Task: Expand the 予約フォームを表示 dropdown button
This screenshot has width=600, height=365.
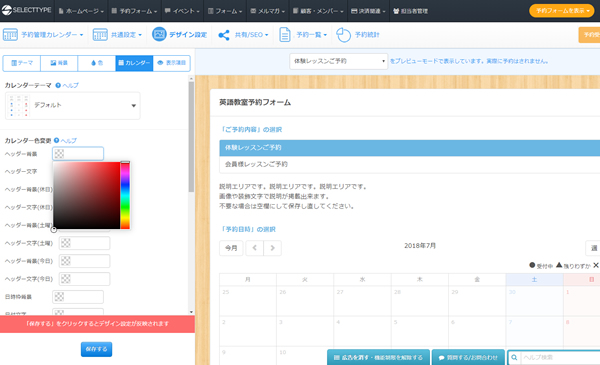Action: point(562,11)
